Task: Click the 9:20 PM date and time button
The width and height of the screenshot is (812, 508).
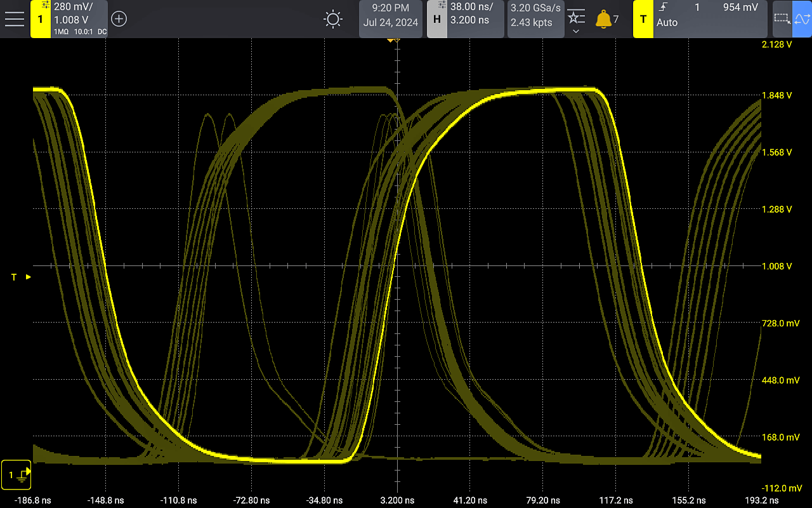Action: [x=390, y=15]
